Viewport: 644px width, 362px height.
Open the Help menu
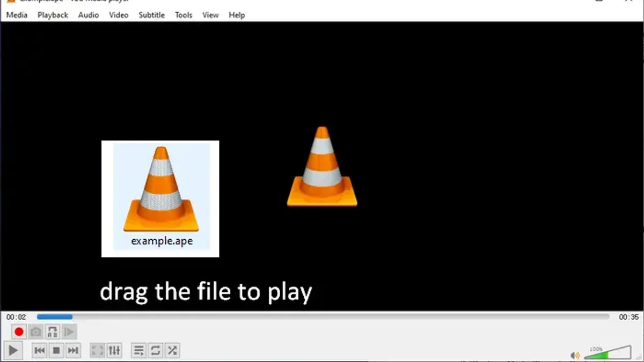237,15
